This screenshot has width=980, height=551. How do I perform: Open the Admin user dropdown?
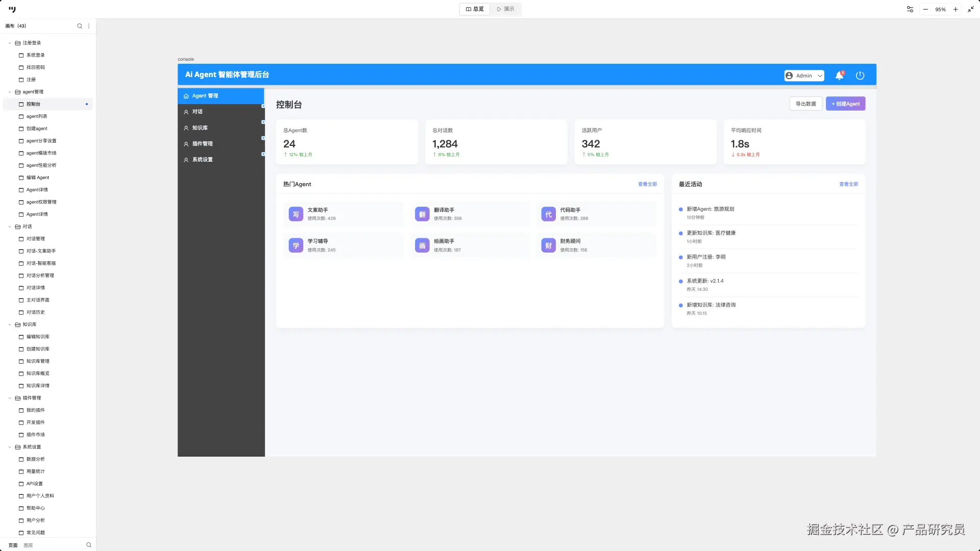click(x=804, y=76)
